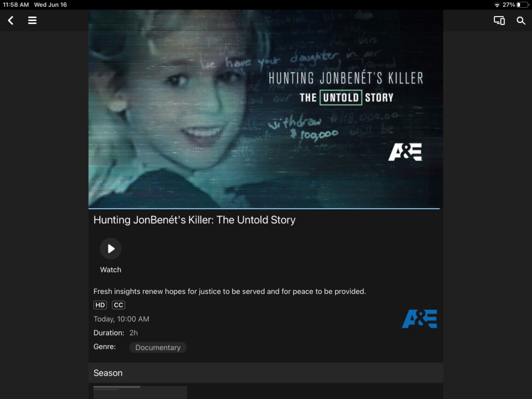Tap the white A&E logo on poster

point(405,152)
